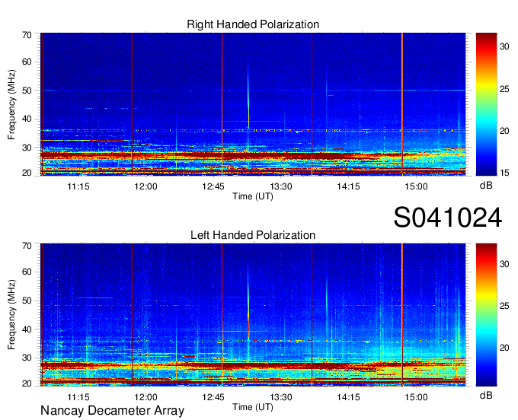Click the 70 frequency tick on Right Handed plot

click(27, 35)
